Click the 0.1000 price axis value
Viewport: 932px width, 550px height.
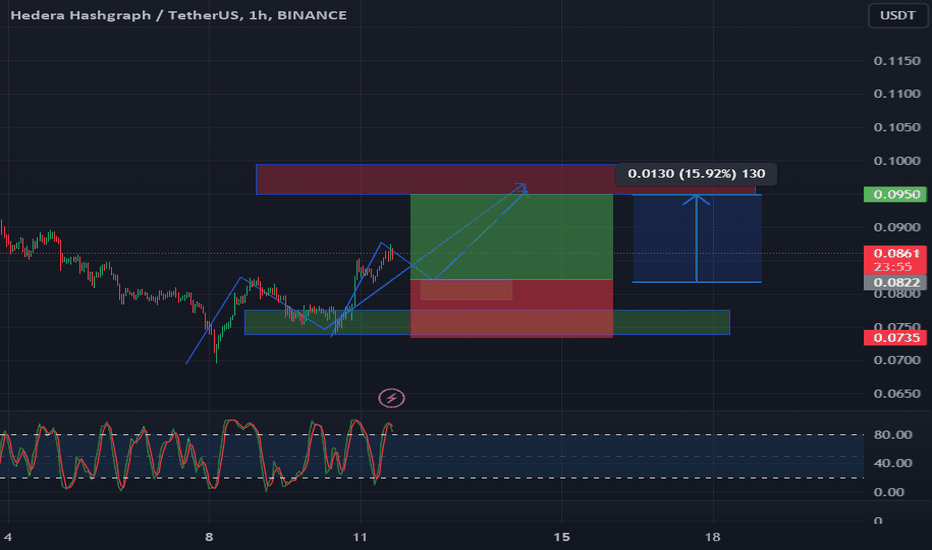point(897,161)
